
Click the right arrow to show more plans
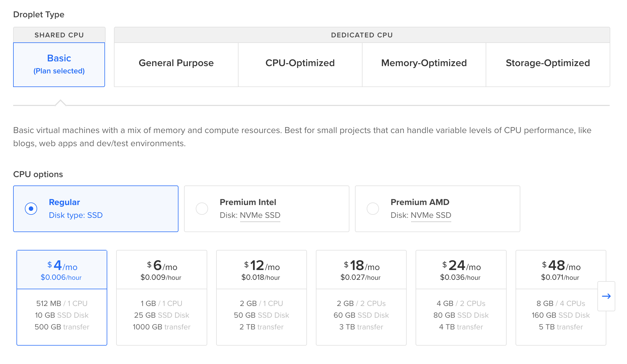coord(606,296)
